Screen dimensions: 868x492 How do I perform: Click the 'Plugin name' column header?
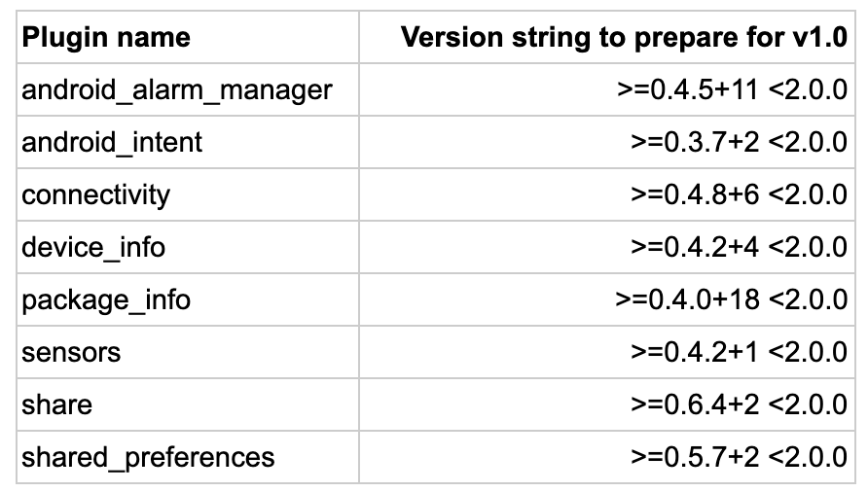188,37
